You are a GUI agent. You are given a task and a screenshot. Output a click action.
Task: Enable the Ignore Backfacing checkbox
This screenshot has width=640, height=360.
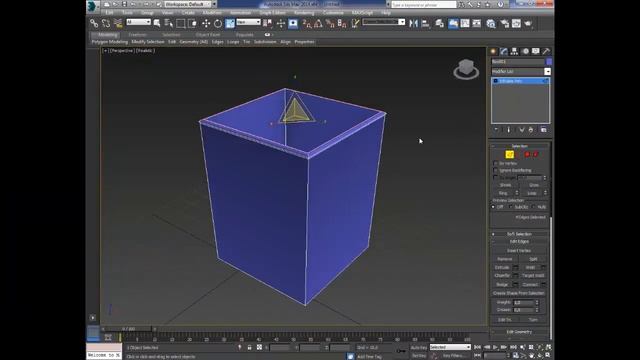coord(496,170)
